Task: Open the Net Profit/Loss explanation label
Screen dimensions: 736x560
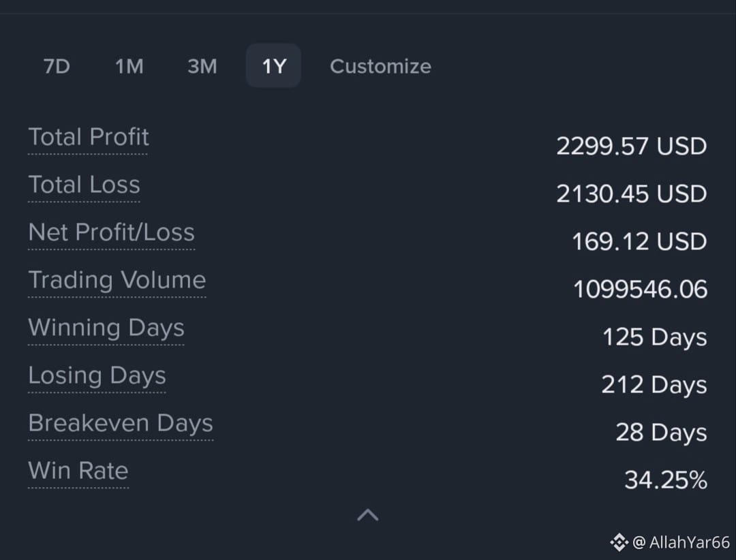Action: (111, 232)
